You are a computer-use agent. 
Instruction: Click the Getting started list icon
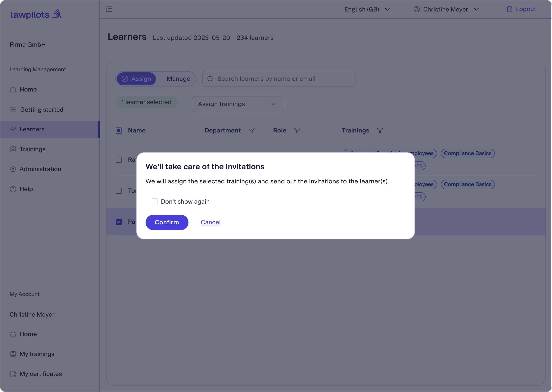(x=13, y=110)
